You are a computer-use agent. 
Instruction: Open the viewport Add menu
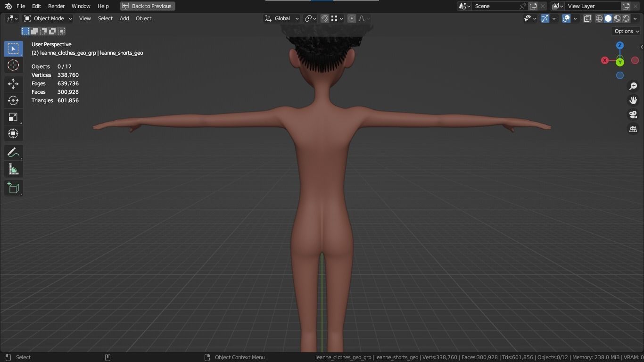(x=124, y=18)
